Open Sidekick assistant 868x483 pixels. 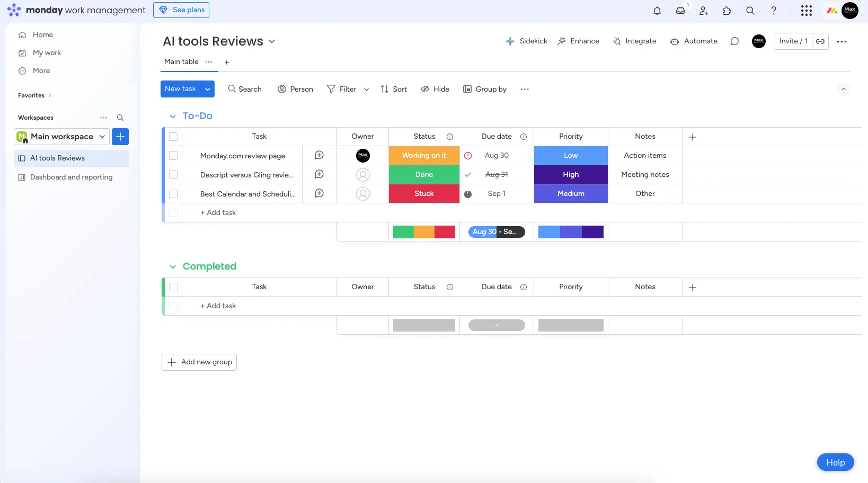(x=526, y=41)
